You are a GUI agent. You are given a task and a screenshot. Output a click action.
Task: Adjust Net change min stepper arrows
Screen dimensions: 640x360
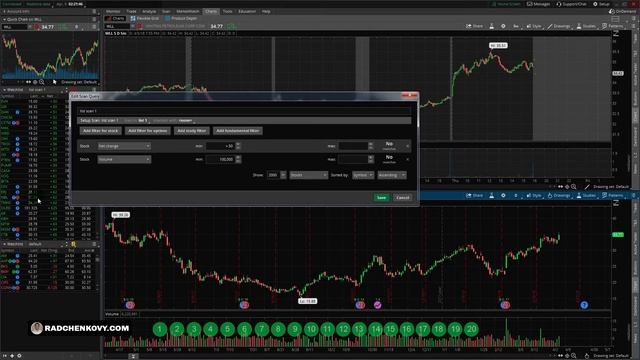tap(238, 146)
